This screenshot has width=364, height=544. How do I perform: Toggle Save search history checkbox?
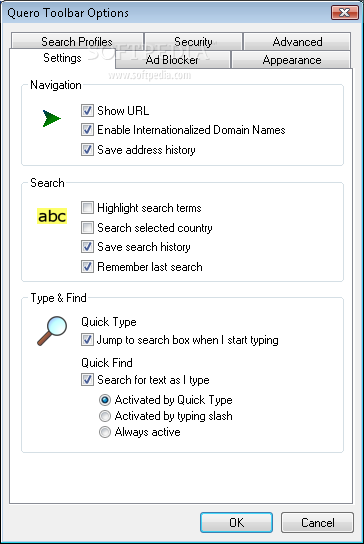click(87, 247)
